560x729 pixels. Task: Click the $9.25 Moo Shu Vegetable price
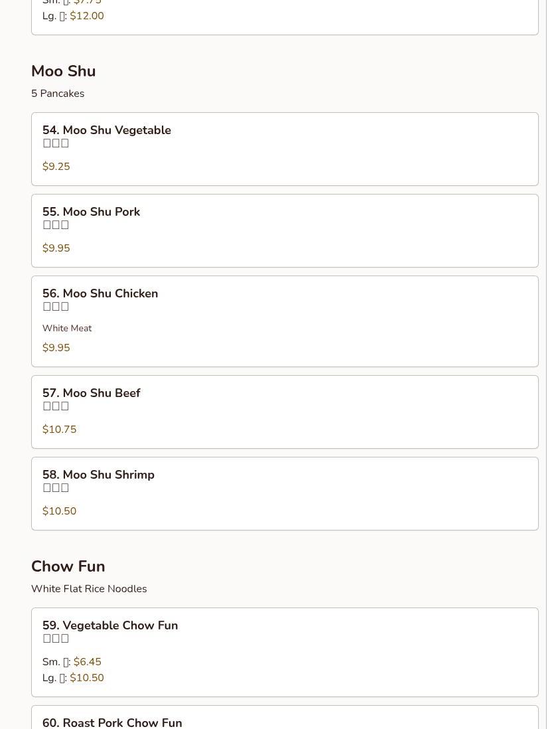(56, 167)
